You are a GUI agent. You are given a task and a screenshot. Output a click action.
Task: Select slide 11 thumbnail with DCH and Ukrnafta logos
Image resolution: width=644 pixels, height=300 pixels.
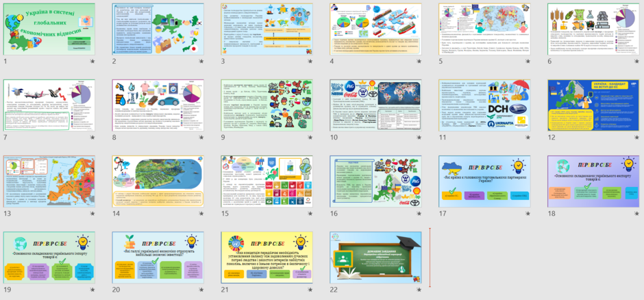click(x=484, y=105)
